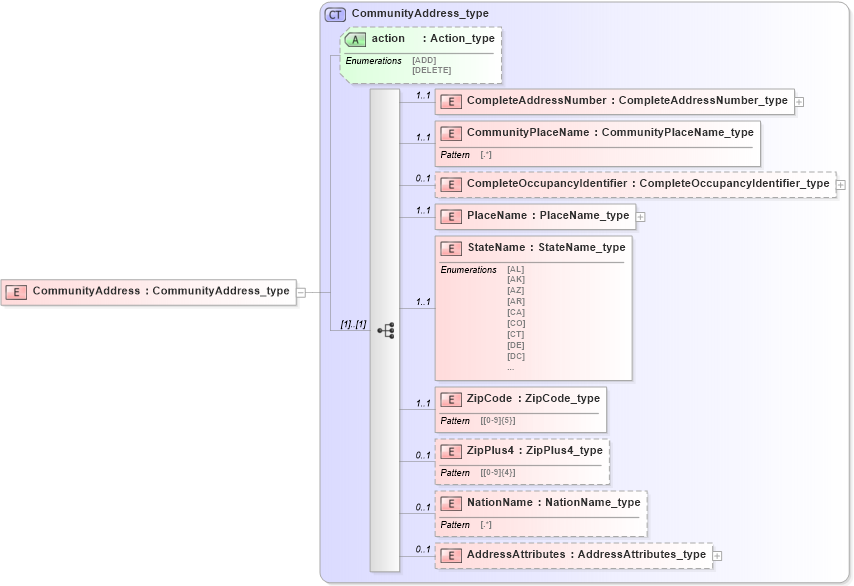Expand the AddressAttributes element
Screen dimensions: 854x586
coord(716,555)
